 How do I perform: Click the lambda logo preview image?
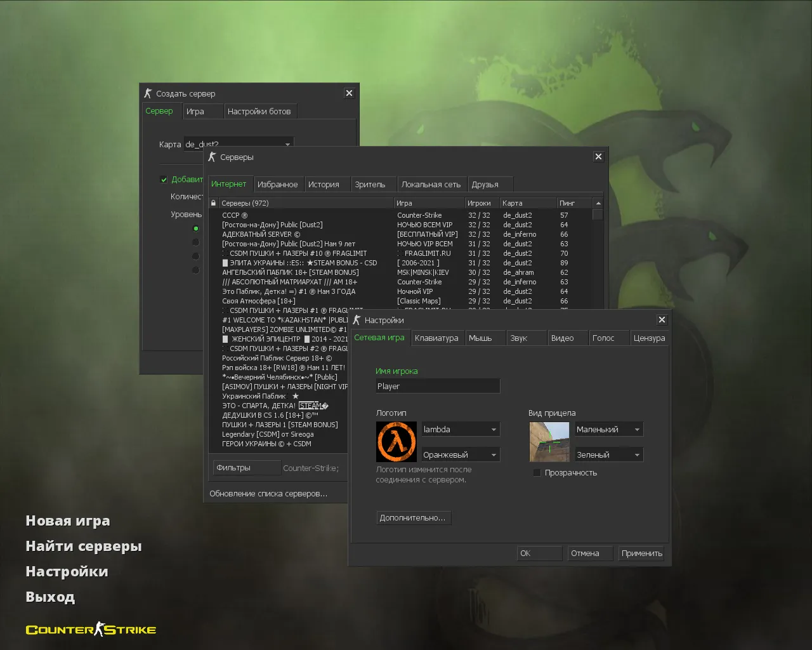[x=396, y=442]
